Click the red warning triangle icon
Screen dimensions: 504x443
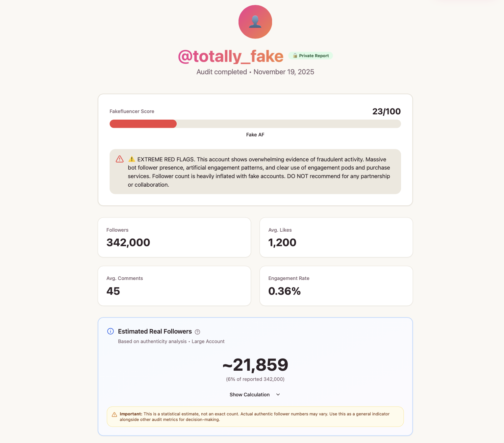pyautogui.click(x=120, y=159)
